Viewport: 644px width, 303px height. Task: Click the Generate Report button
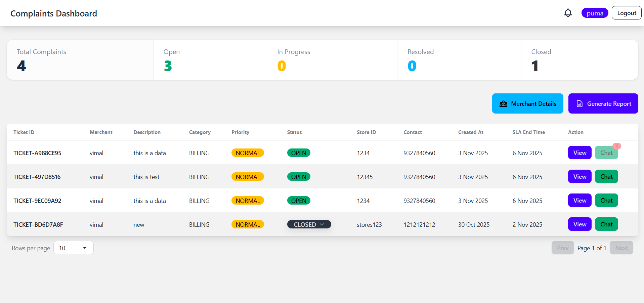[603, 103]
